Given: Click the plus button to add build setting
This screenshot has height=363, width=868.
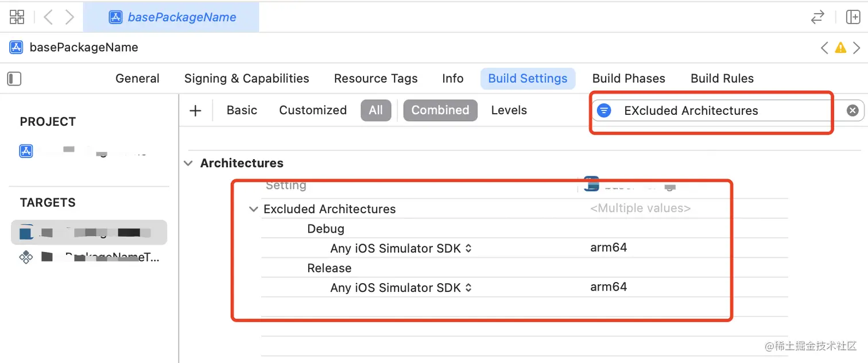Looking at the screenshot, I should coord(195,110).
